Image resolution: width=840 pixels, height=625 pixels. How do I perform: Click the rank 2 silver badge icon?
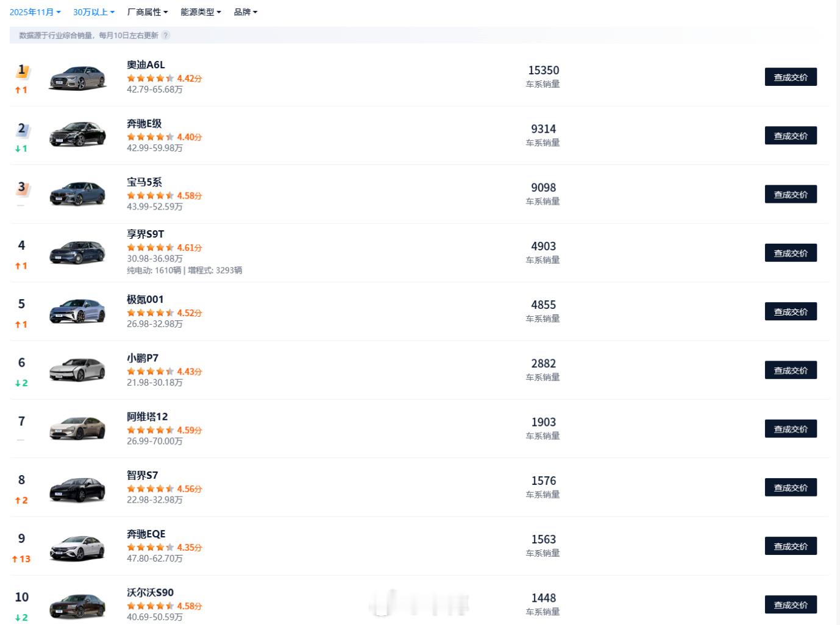tap(22, 129)
